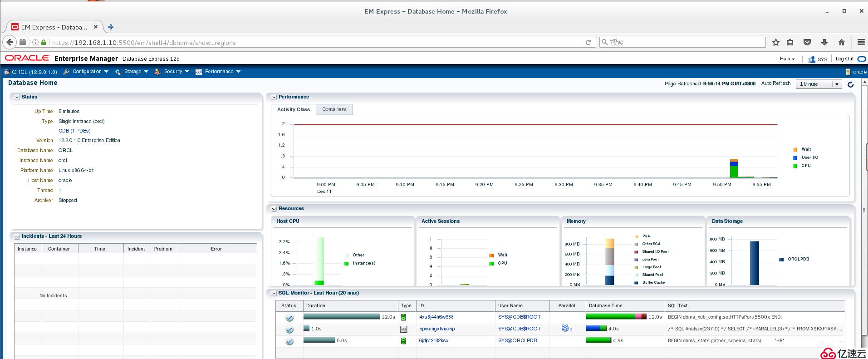Sort SQL Monitor by Database Time header

pos(624,305)
